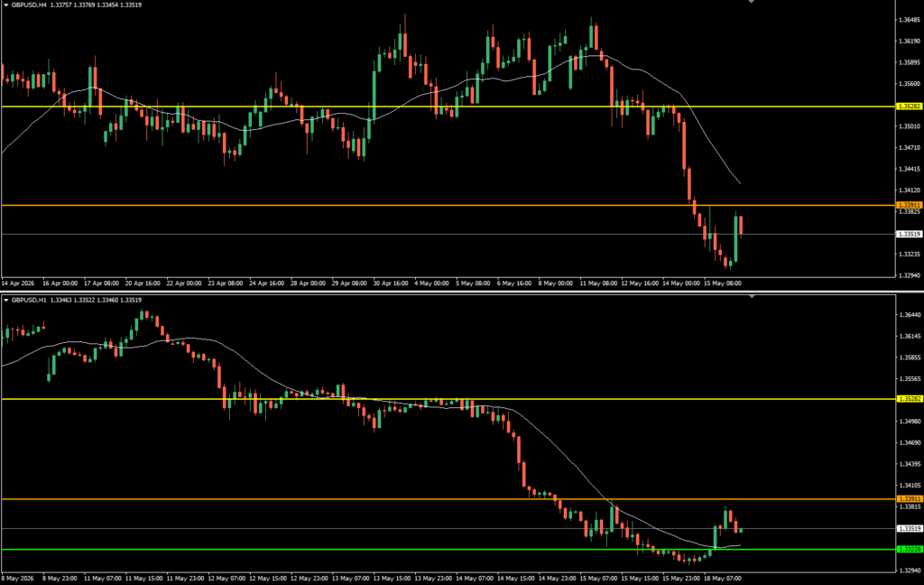Open the GBPUSD,H1 chart title dropdown arrow

(6, 300)
